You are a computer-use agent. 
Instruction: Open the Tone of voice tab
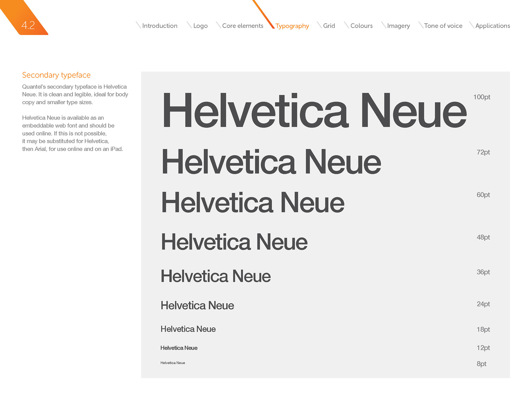[443, 26]
